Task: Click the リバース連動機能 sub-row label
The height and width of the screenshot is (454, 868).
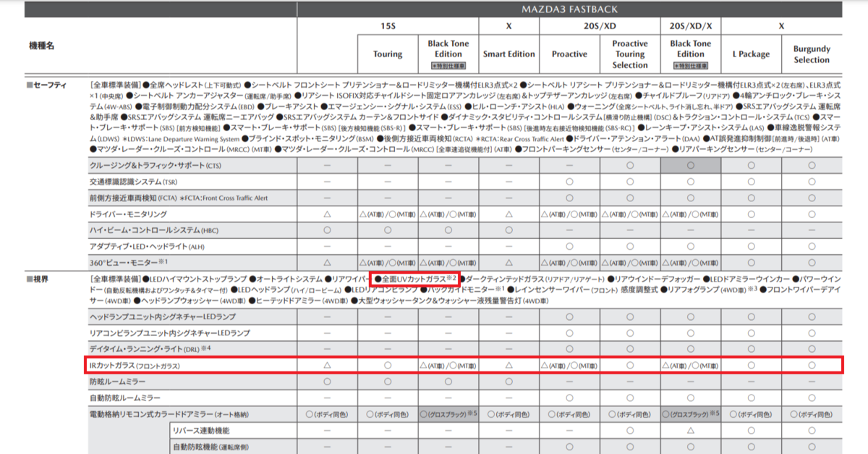Action: click(x=200, y=430)
